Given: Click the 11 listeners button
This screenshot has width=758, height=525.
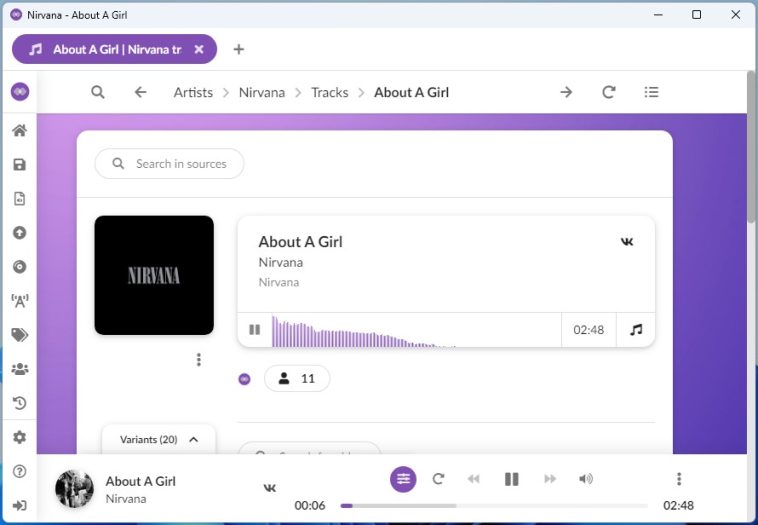Looking at the screenshot, I should 297,379.
